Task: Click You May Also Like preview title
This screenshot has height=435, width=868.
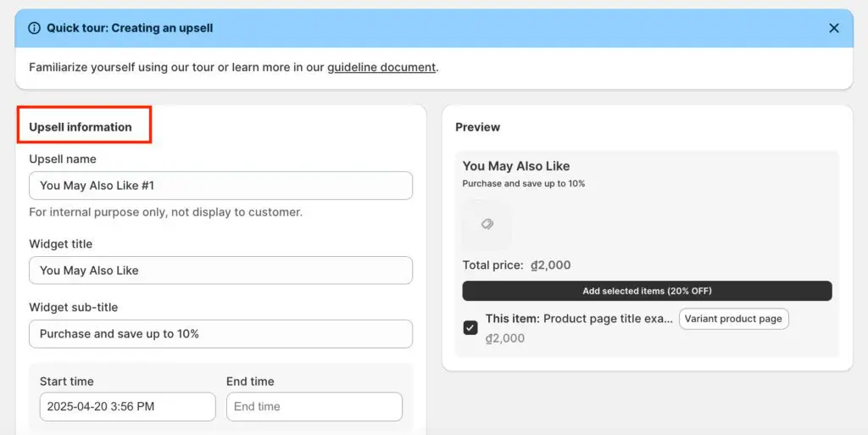Action: [x=516, y=166]
